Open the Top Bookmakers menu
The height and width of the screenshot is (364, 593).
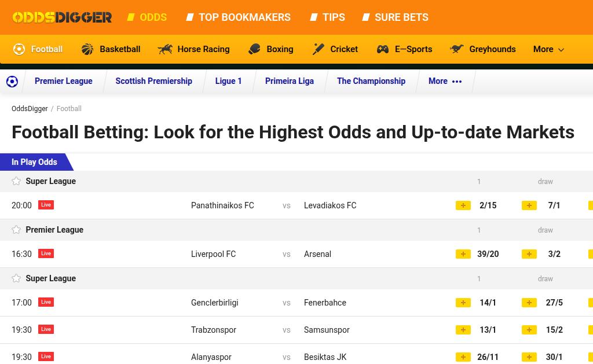(239, 17)
